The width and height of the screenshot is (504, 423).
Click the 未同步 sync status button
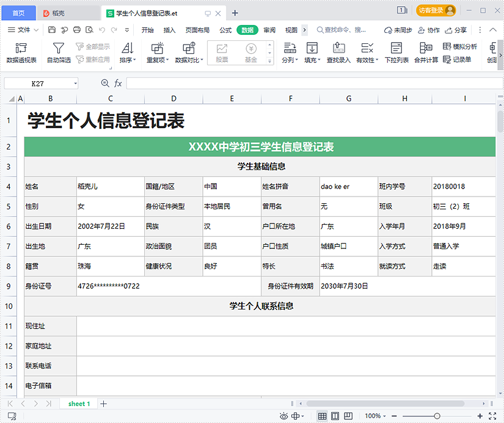click(398, 30)
